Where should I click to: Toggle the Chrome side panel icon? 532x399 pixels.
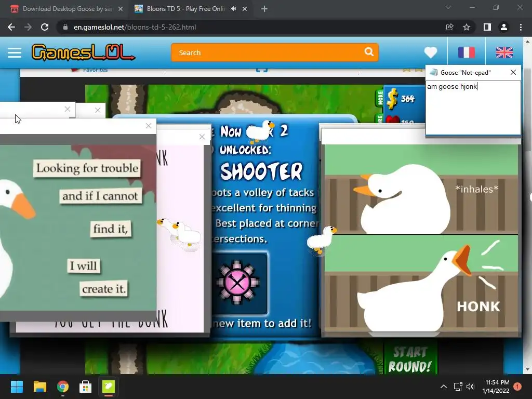pos(487,27)
